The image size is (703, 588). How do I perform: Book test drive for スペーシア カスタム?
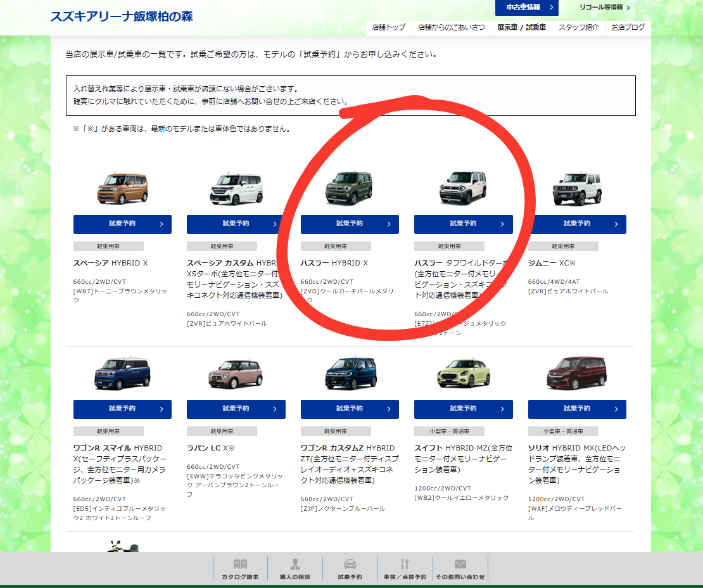pos(236,224)
